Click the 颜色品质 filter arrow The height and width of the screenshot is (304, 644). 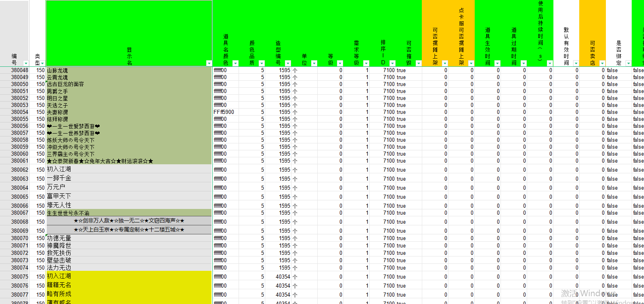(262, 63)
